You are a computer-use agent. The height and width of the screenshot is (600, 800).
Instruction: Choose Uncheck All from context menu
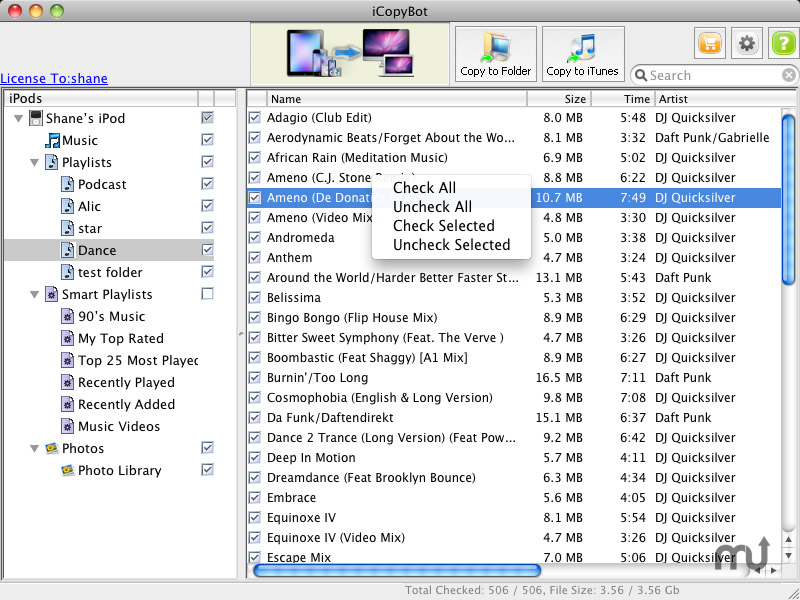coord(432,206)
